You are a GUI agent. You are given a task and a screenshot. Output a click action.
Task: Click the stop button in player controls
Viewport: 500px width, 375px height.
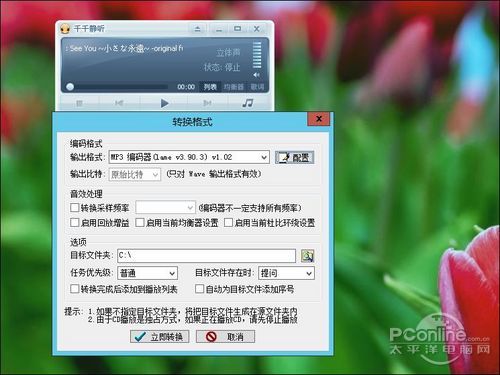tap(79, 103)
